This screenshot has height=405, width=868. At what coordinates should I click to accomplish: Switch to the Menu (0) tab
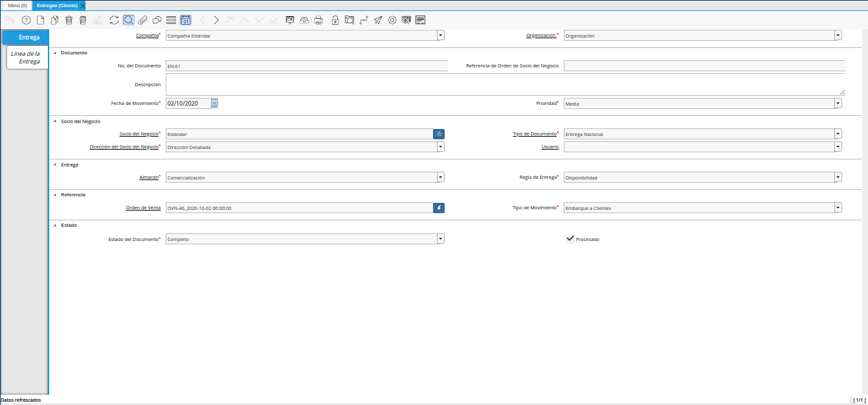(17, 5)
